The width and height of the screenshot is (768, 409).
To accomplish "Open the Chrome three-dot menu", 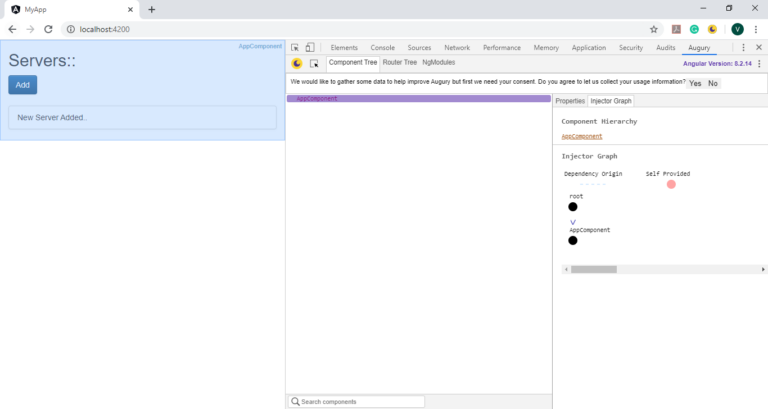I will click(x=756, y=29).
